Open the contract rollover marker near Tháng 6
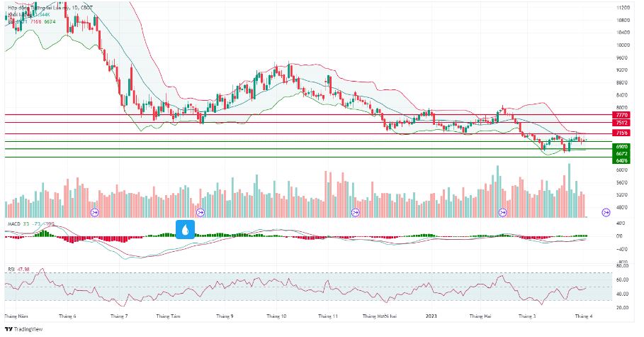Image resolution: width=644 pixels, height=337 pixels. click(x=94, y=213)
